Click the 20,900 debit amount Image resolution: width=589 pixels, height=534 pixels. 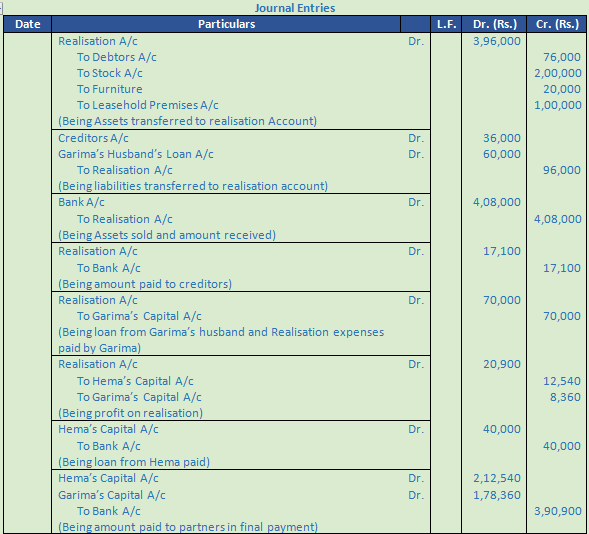tap(502, 364)
